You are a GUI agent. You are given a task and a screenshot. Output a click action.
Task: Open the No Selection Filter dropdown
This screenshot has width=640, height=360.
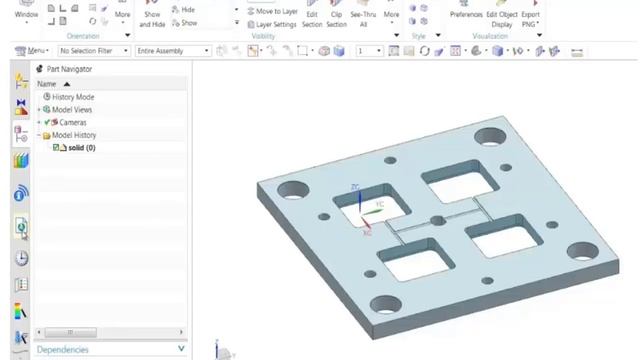[94, 51]
